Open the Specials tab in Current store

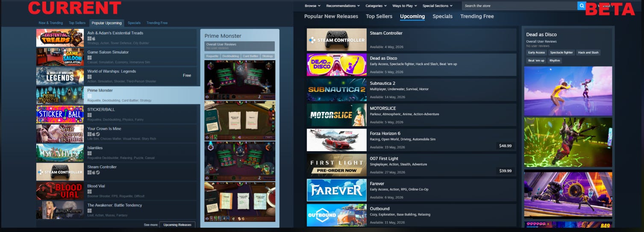pyautogui.click(x=134, y=23)
